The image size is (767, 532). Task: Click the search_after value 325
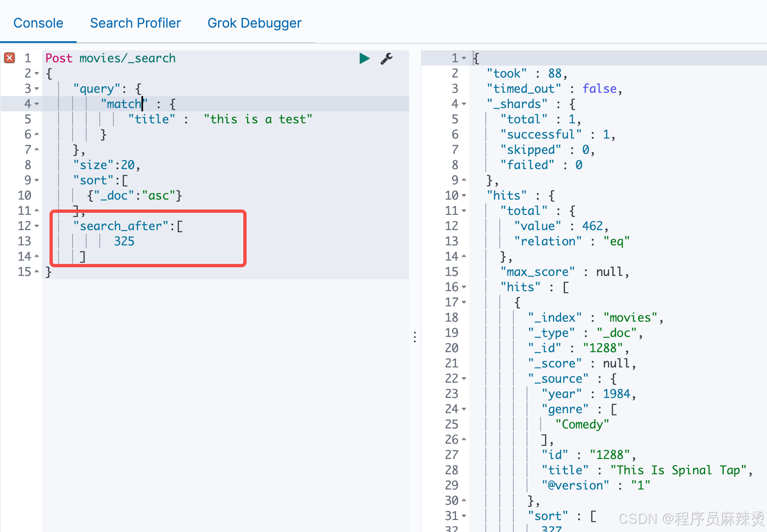pos(124,241)
